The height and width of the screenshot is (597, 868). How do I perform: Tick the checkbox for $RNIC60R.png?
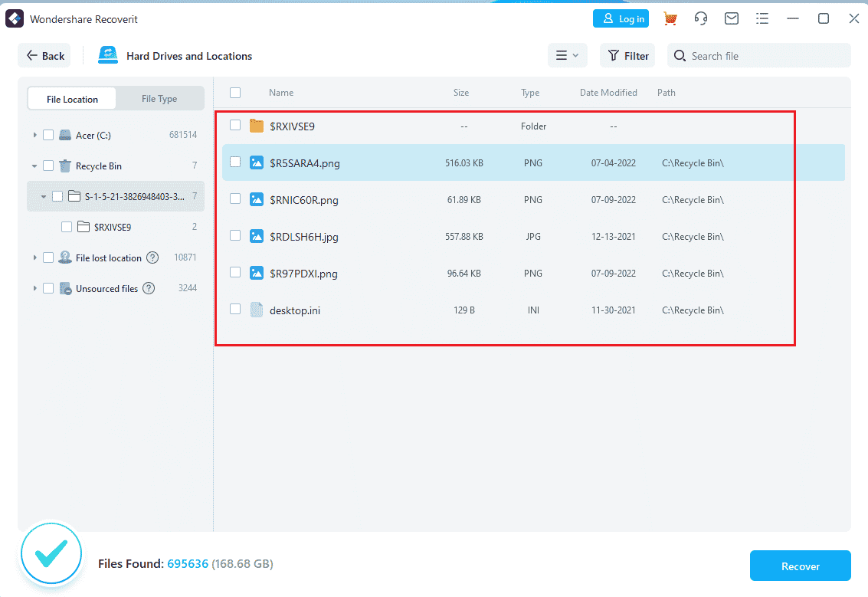coord(235,198)
